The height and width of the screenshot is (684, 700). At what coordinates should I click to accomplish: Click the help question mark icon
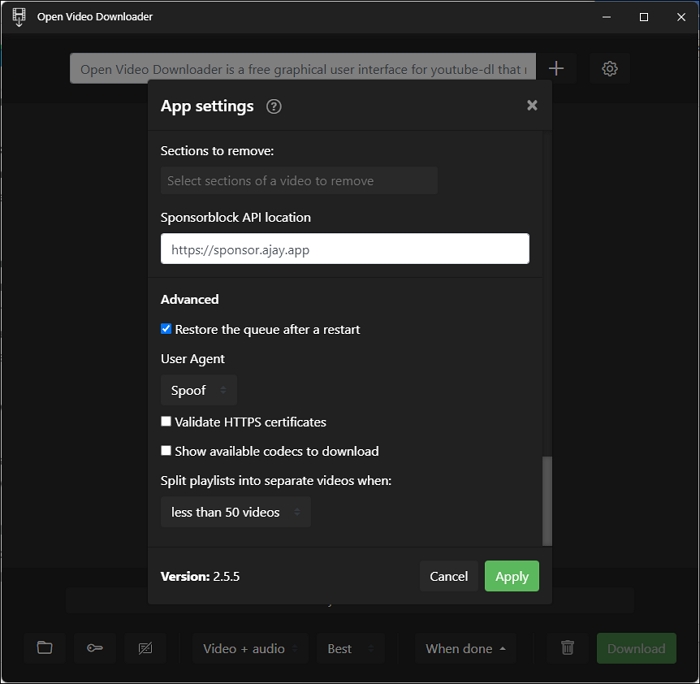274,107
